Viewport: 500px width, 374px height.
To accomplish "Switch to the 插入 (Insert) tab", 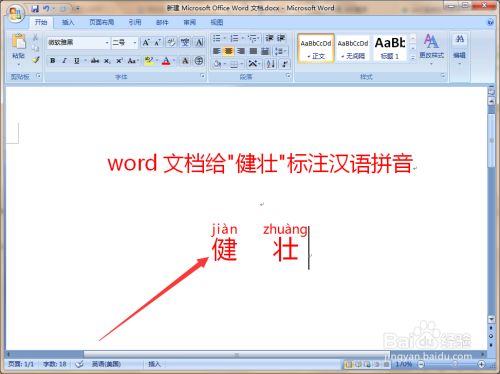I will pos(68,22).
